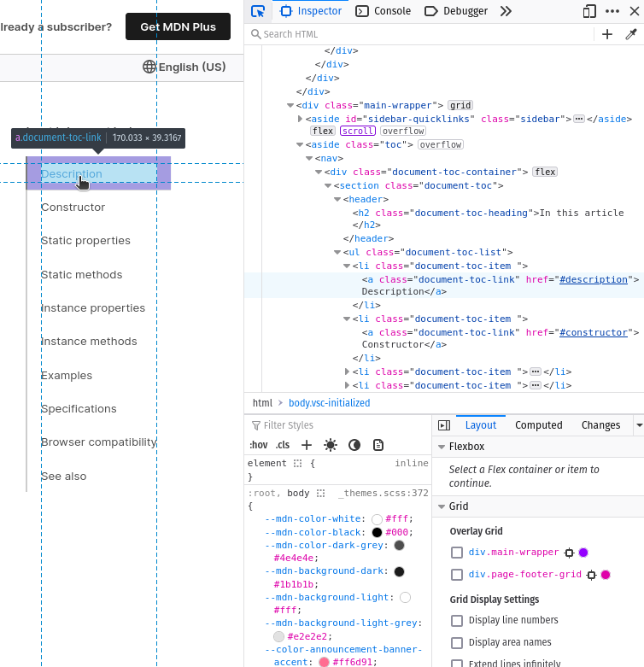This screenshot has height=667, width=644.
Task: Toggle the scroll badge on sidebar aside
Action: click(358, 131)
